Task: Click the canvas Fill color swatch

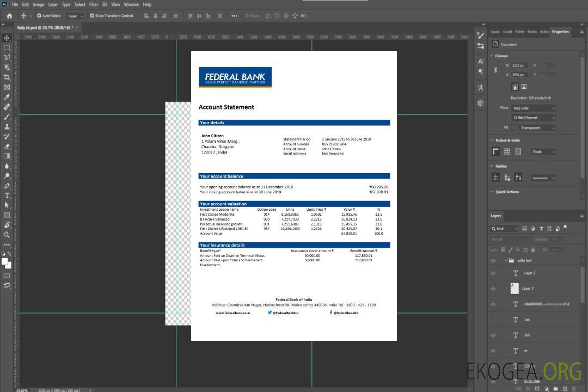Action: (514, 127)
